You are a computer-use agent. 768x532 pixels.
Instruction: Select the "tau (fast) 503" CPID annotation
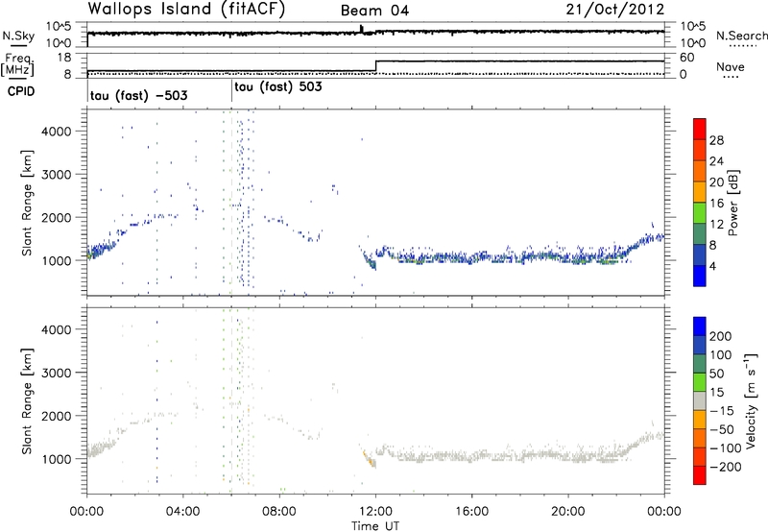pos(278,87)
